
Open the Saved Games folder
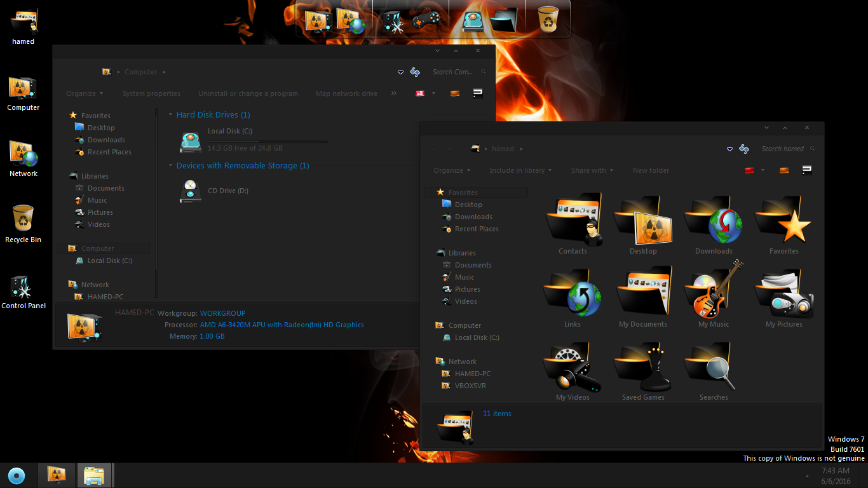point(643,370)
